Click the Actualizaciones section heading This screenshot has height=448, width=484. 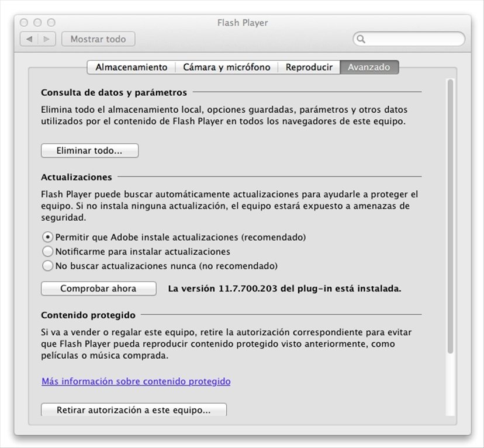pyautogui.click(x=77, y=177)
